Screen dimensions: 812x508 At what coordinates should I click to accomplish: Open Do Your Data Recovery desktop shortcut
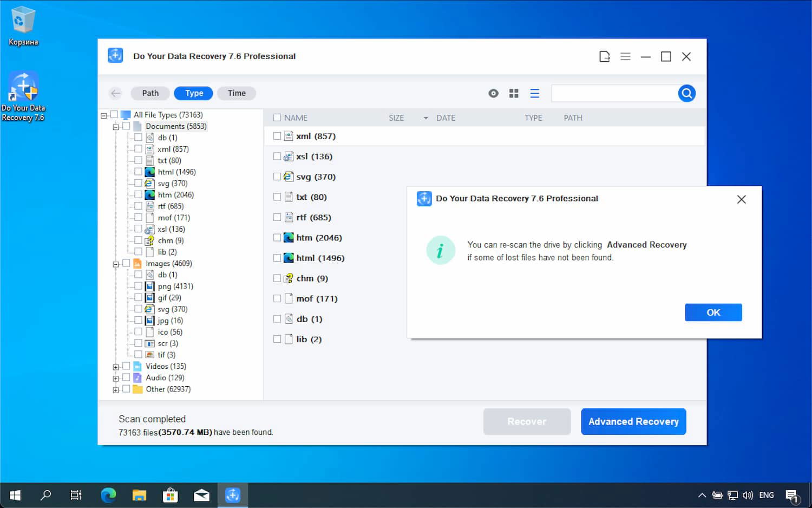(23, 96)
